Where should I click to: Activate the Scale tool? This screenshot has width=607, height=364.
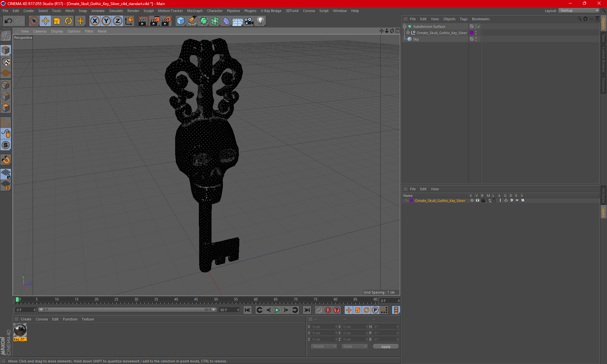[x=57, y=21]
